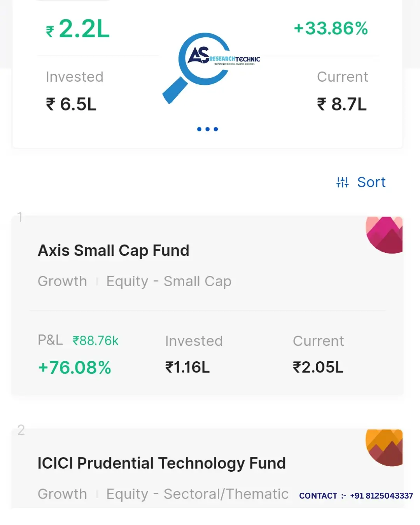The image size is (420, 525).
Task: Tap the +76.08% Axis fund return
Action: [x=75, y=367]
